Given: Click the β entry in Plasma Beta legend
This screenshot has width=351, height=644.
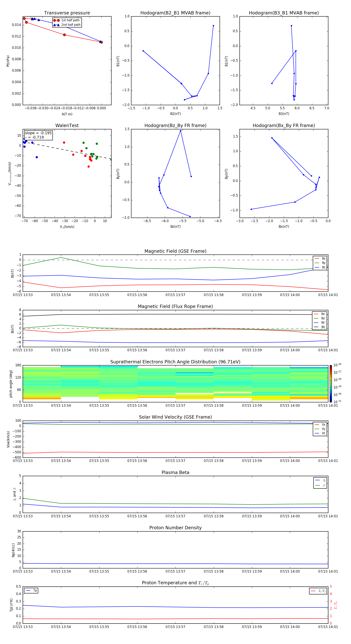Looking at the screenshot, I should (320, 485).
